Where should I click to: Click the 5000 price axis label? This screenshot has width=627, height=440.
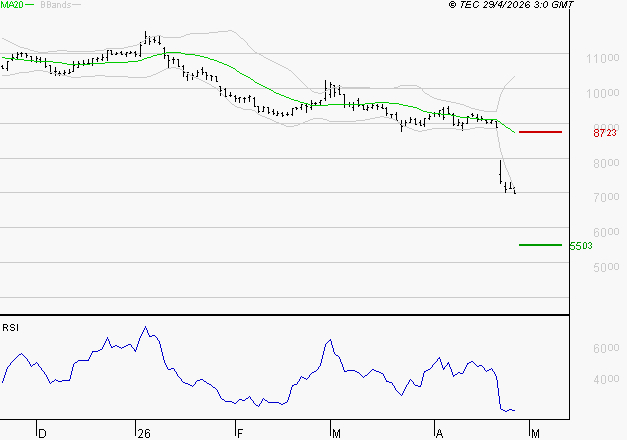point(606,267)
